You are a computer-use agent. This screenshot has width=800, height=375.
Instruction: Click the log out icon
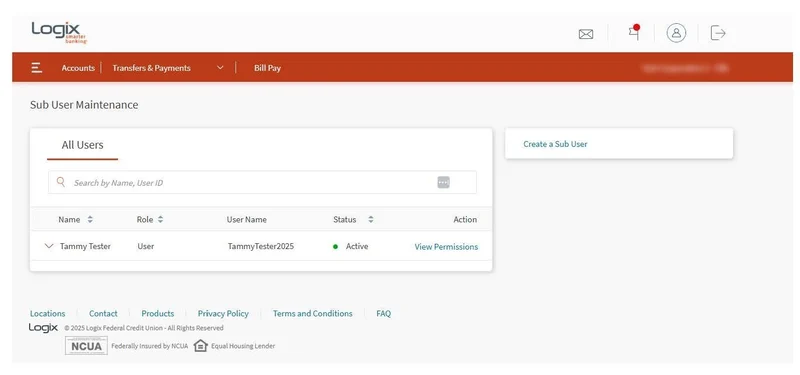click(x=718, y=33)
